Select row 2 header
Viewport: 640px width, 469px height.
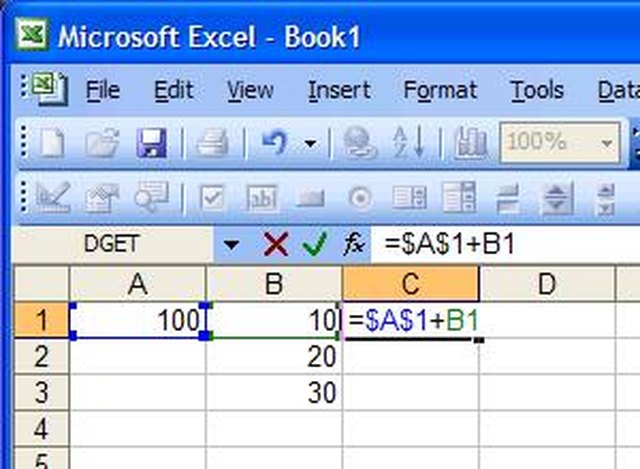click(x=41, y=356)
